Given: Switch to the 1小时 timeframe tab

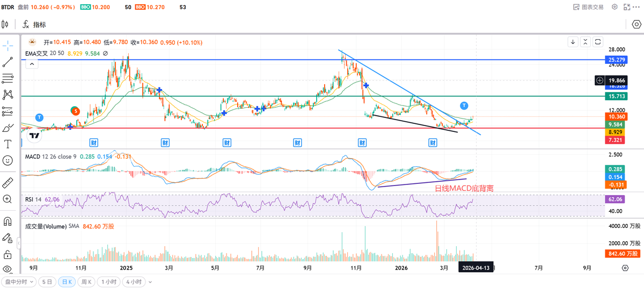Looking at the screenshot, I should coord(108,282).
